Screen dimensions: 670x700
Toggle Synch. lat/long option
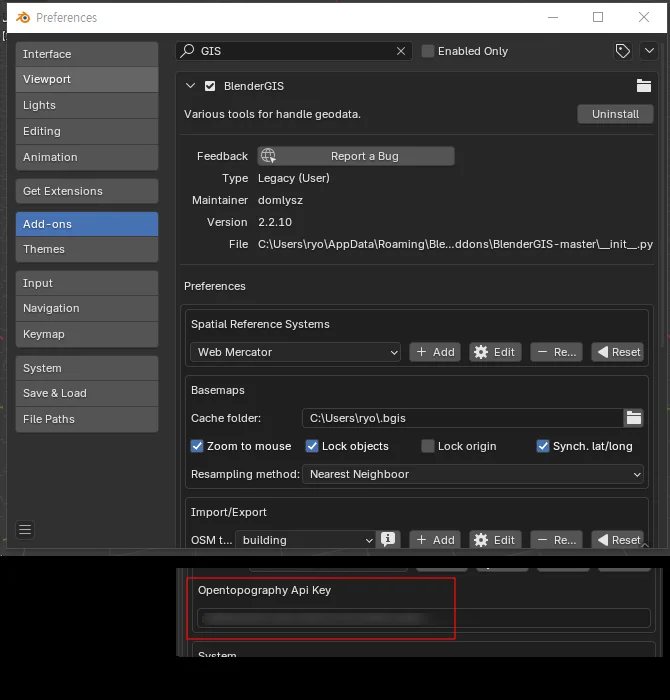click(543, 446)
